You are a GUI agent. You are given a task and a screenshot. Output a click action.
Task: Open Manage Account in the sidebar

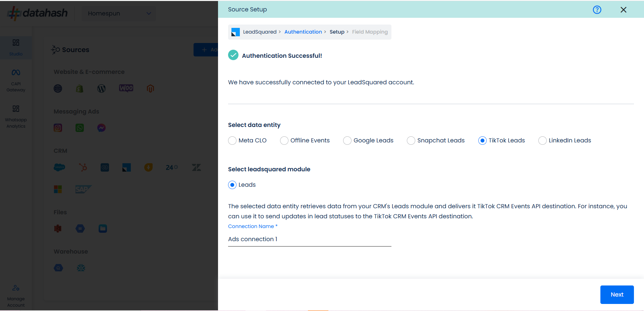(16, 296)
